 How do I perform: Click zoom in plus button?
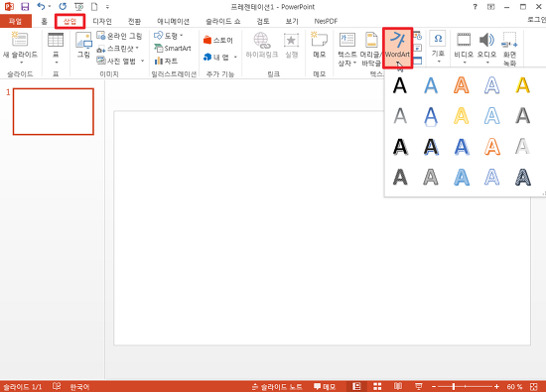point(496,386)
